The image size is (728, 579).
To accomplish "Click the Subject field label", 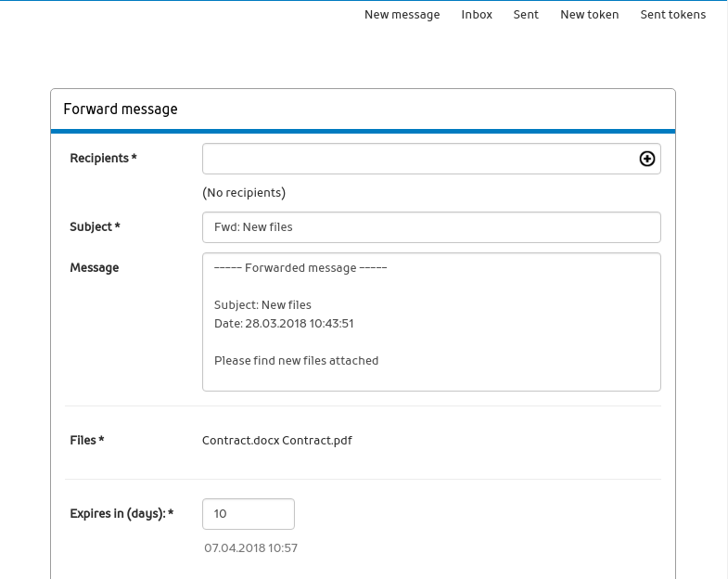I will (x=95, y=227).
